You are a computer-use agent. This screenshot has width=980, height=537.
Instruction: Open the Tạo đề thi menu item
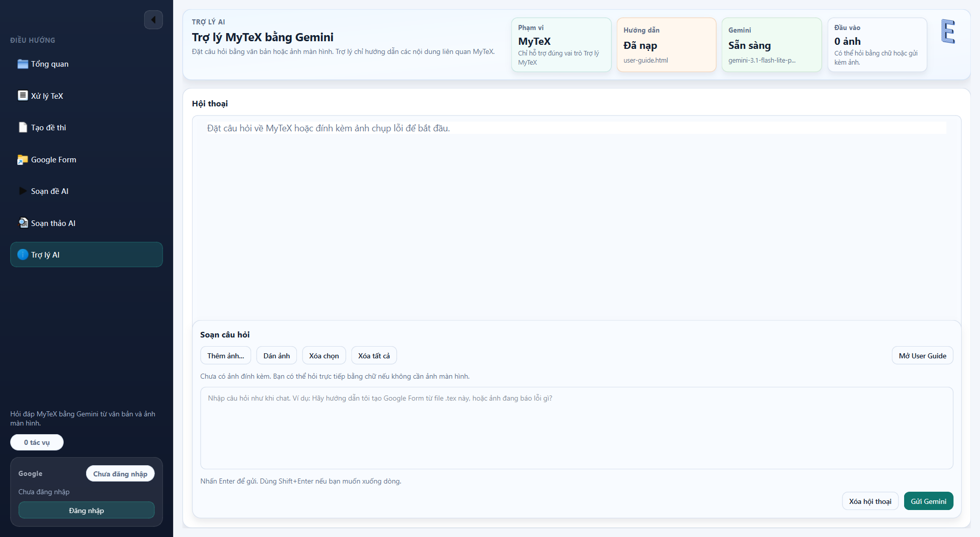pos(48,128)
